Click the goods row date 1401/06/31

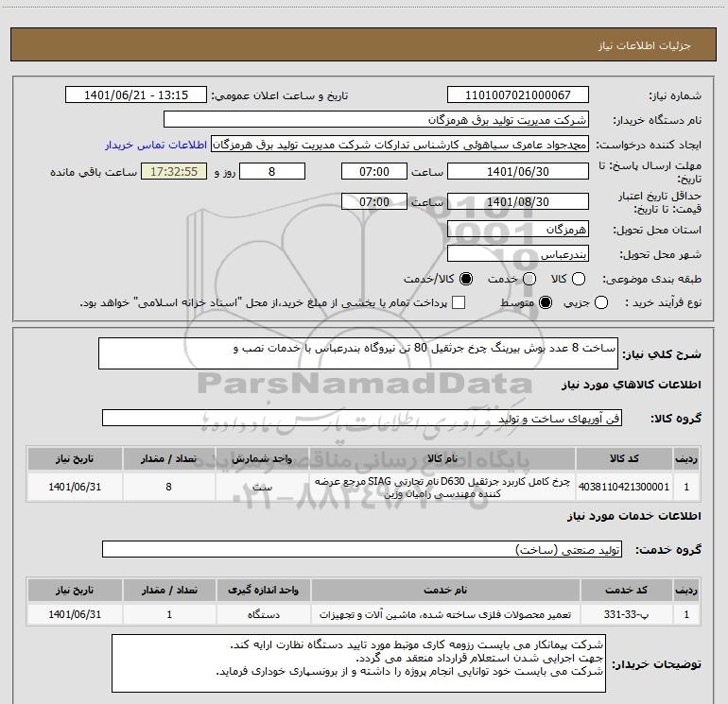(75, 487)
